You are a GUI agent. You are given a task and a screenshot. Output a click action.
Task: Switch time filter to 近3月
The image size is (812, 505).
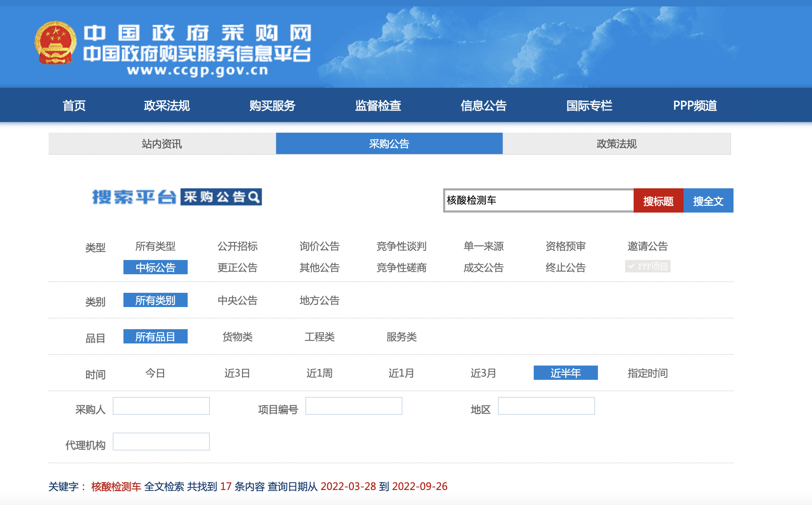pyautogui.click(x=483, y=373)
